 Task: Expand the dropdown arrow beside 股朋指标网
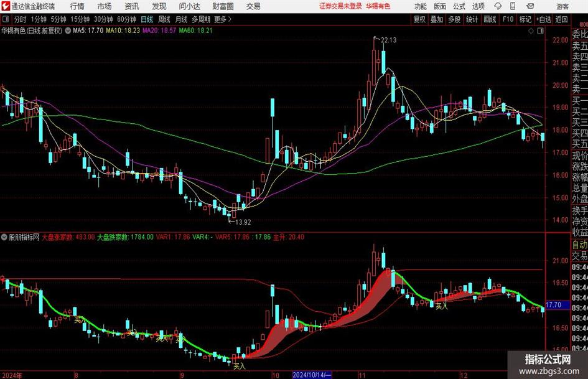tap(4, 237)
